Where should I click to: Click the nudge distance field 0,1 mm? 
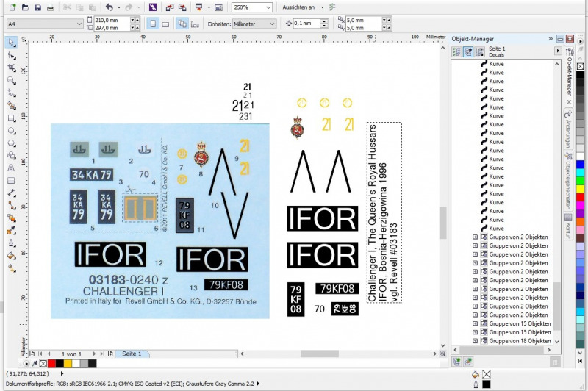(306, 24)
